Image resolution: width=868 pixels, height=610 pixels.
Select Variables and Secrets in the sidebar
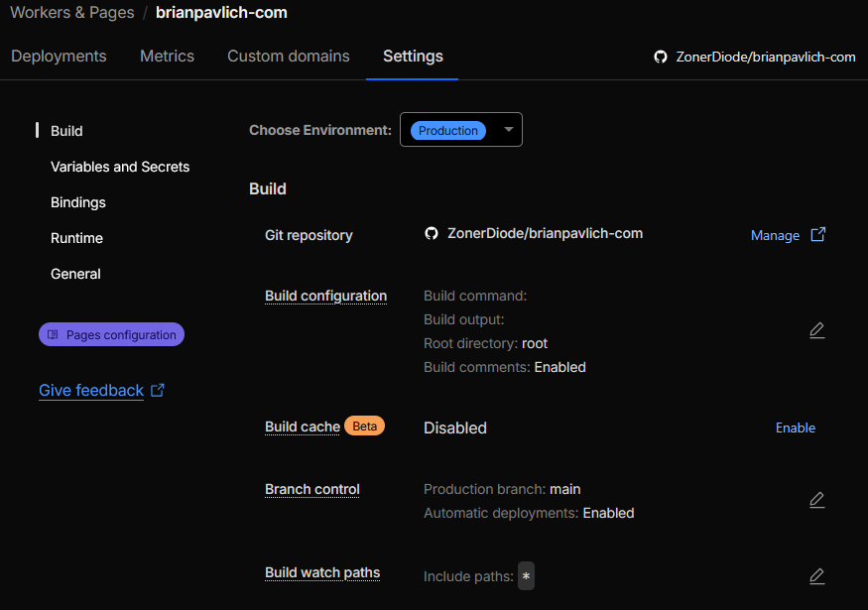coord(119,167)
